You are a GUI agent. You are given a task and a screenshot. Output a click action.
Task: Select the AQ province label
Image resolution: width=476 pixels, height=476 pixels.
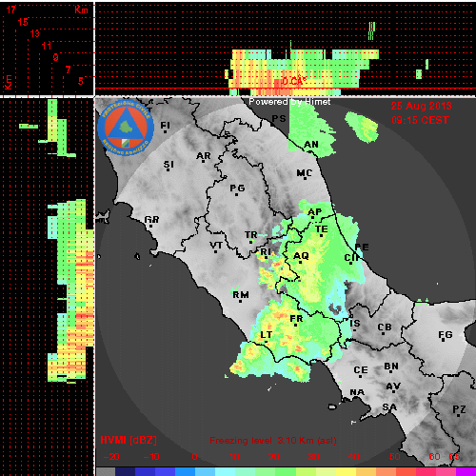301,256
